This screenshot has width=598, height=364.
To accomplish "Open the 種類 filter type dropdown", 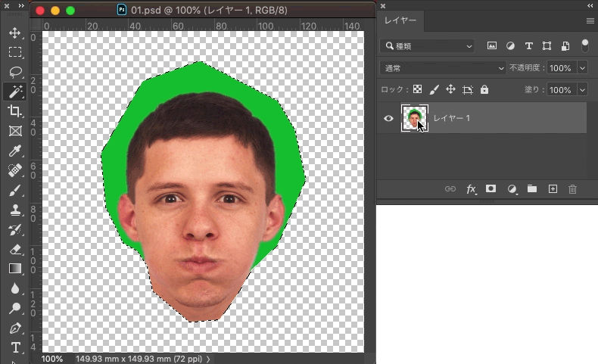I will (x=428, y=45).
